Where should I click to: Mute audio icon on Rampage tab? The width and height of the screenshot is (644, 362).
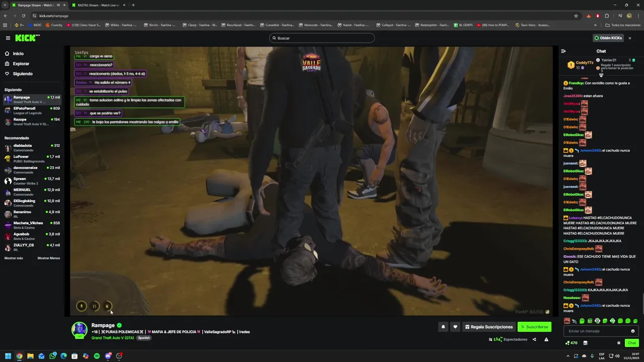pos(58,5)
